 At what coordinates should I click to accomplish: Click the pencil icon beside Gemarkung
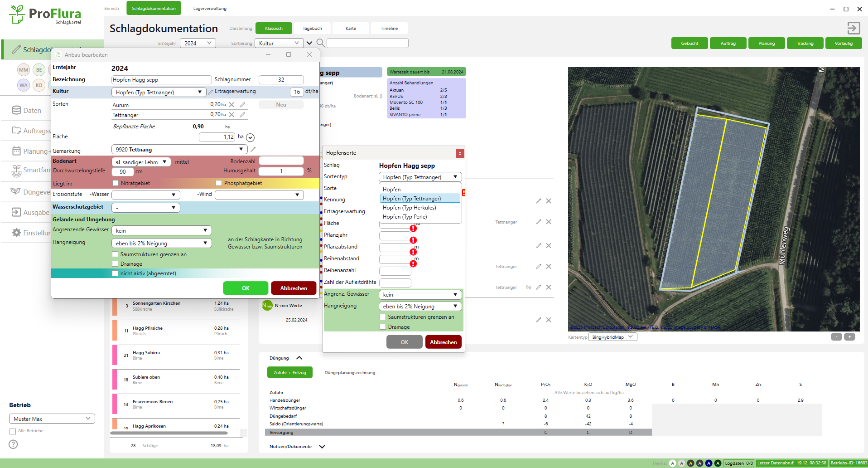point(253,149)
